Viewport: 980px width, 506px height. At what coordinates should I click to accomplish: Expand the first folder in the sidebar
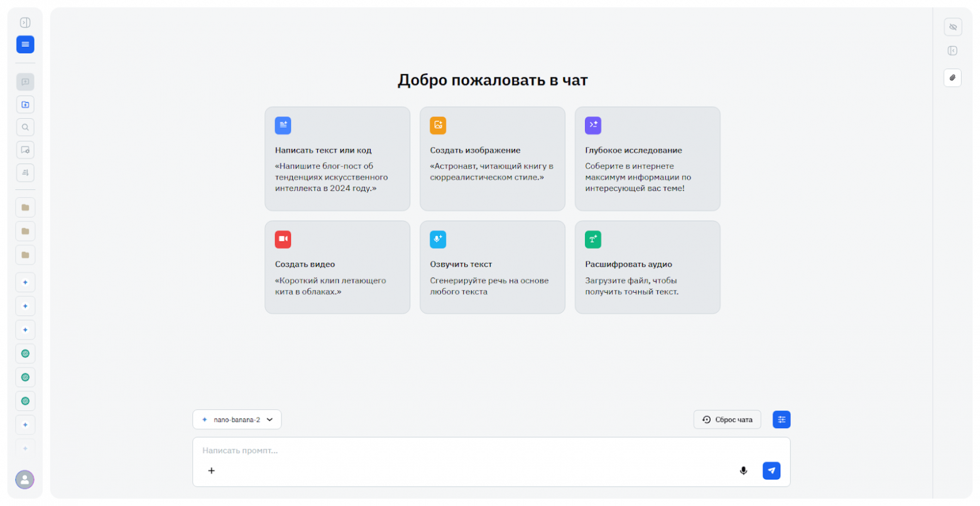[x=25, y=207]
